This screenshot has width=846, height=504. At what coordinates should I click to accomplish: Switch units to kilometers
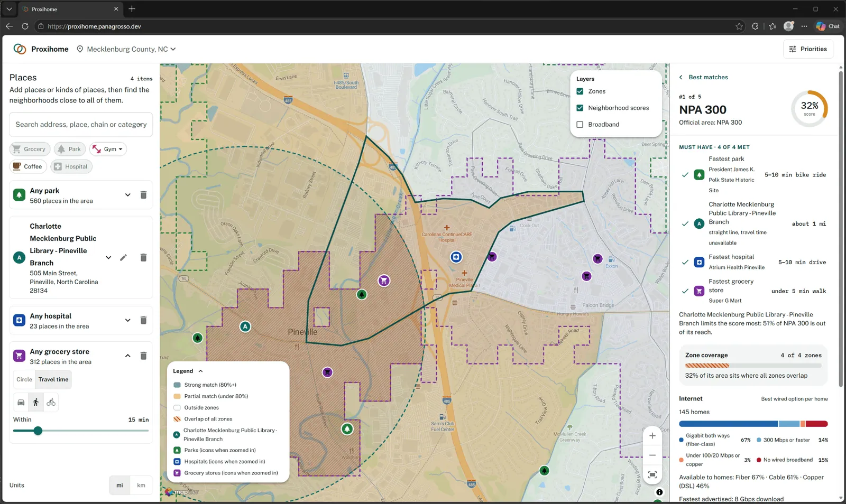tap(141, 485)
